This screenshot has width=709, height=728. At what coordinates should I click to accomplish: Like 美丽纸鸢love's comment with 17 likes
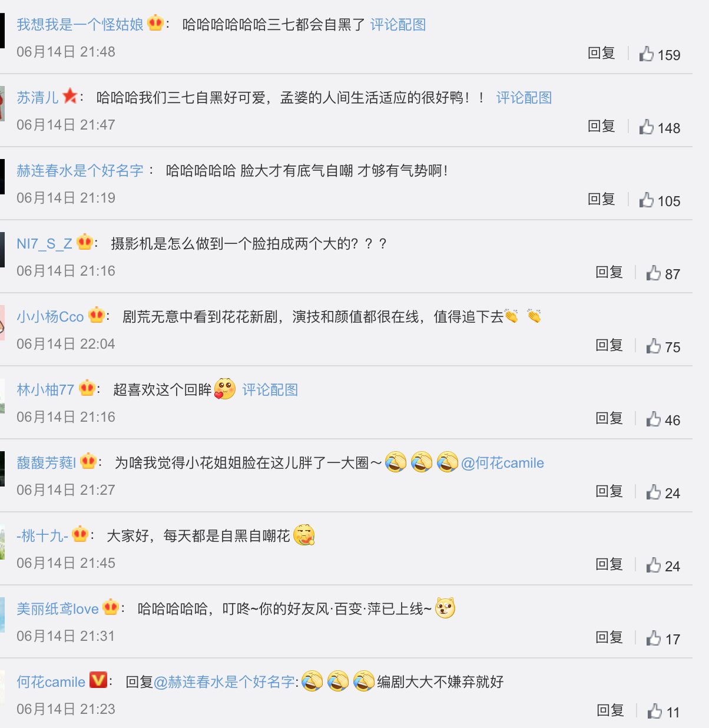pyautogui.click(x=654, y=638)
